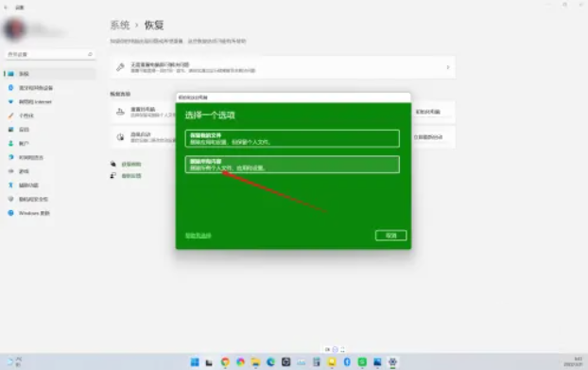
Task: Choose the 删除所有内容 (Remove everything) option
Action: pos(292,165)
